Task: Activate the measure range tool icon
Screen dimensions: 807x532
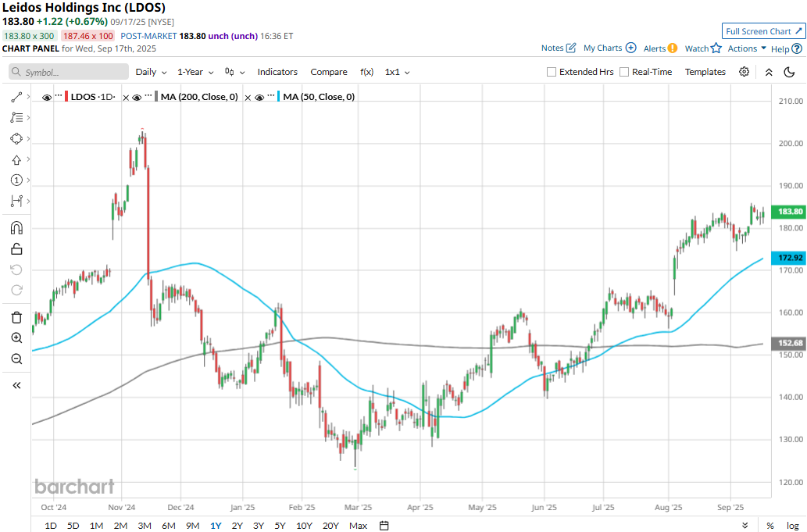Action: [x=16, y=201]
